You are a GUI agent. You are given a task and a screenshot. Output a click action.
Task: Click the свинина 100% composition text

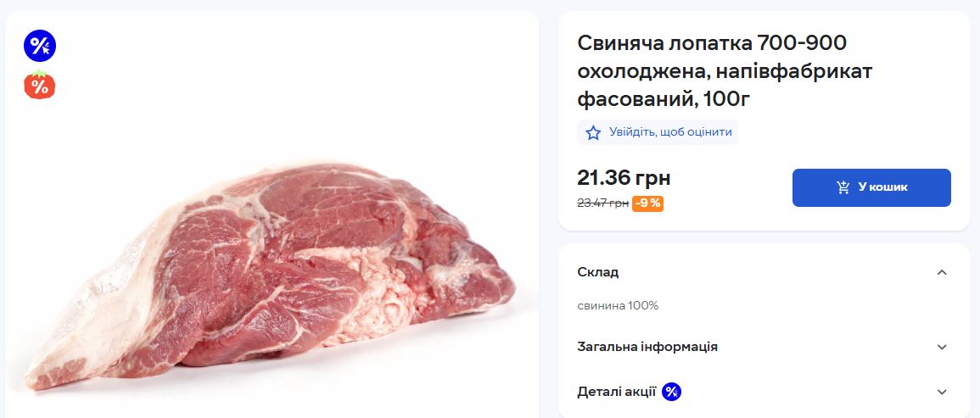618,305
